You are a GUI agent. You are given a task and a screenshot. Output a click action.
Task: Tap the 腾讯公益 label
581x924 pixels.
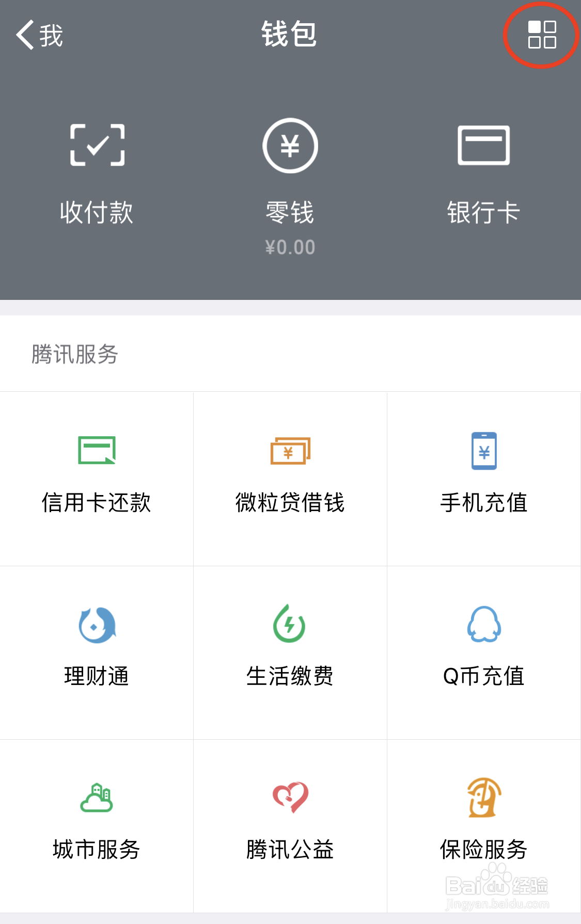point(290,849)
